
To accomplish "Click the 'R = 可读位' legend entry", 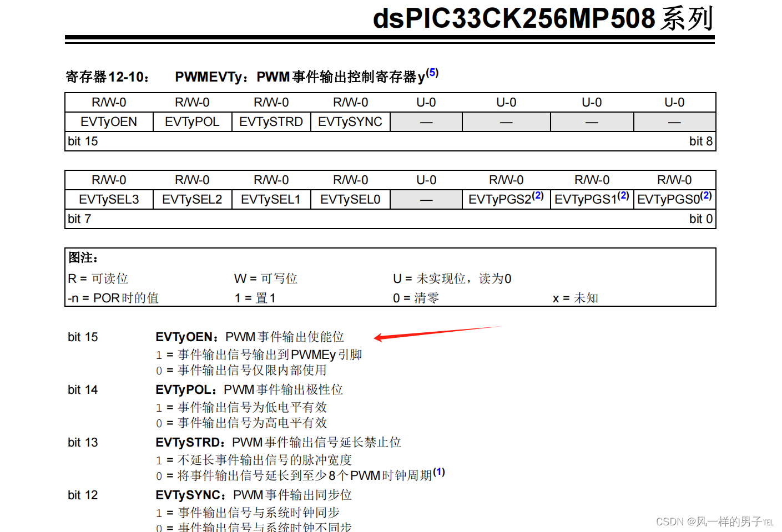I will coord(98,278).
